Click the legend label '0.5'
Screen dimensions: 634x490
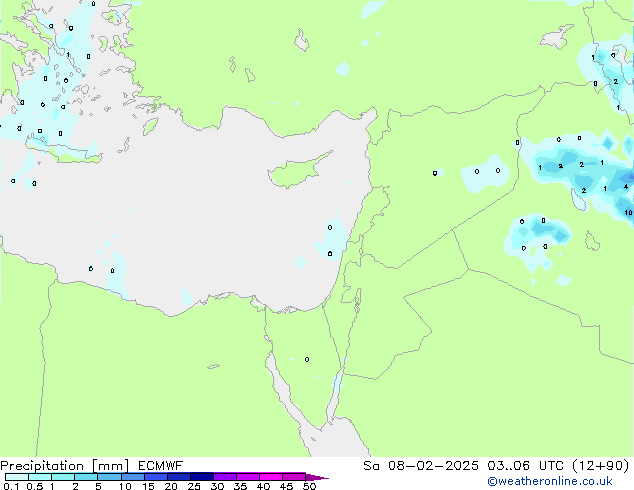click(34, 486)
